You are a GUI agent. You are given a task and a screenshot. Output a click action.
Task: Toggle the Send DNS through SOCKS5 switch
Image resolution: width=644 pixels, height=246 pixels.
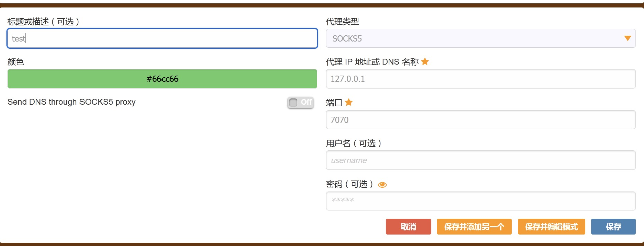pyautogui.click(x=300, y=102)
